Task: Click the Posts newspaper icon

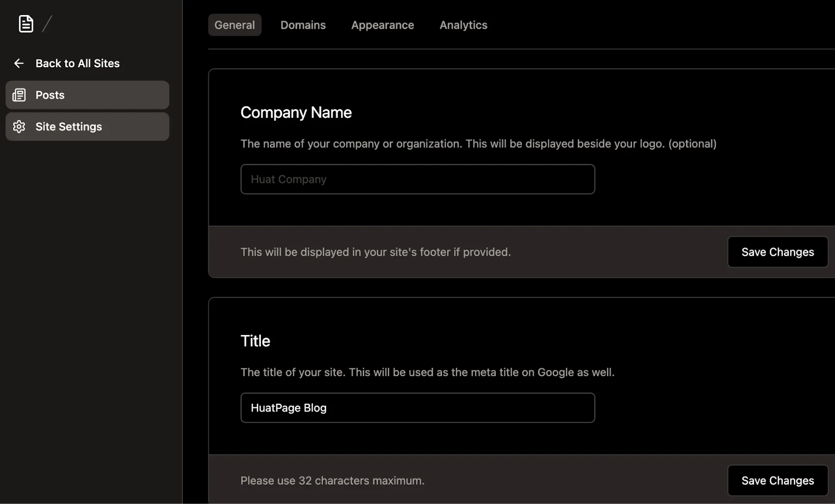Action: coord(19,95)
